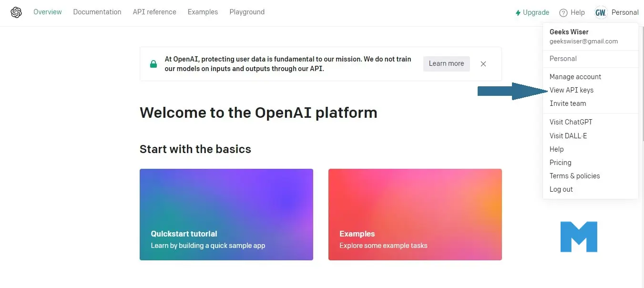
Task: Click the green lock icon in the banner
Action: pyautogui.click(x=153, y=64)
